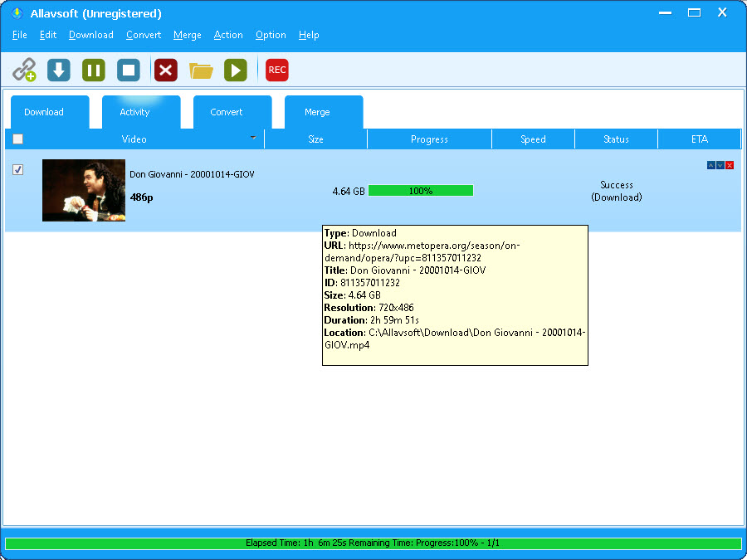Switch to the Activity tab
The width and height of the screenshot is (747, 560).
141,112
